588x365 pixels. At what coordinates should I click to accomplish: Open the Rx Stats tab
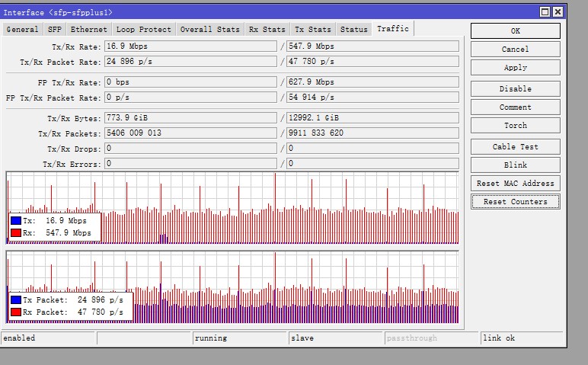pyautogui.click(x=267, y=29)
